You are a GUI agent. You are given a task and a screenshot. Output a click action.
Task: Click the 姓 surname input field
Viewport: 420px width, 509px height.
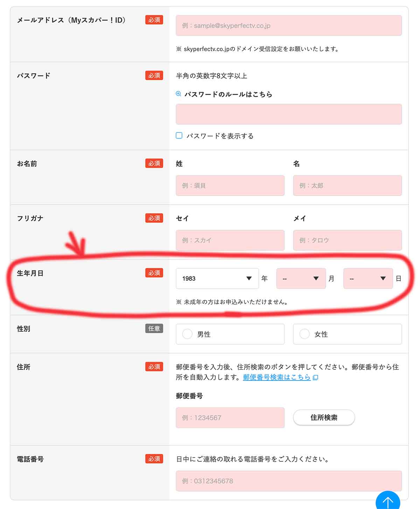pyautogui.click(x=230, y=186)
